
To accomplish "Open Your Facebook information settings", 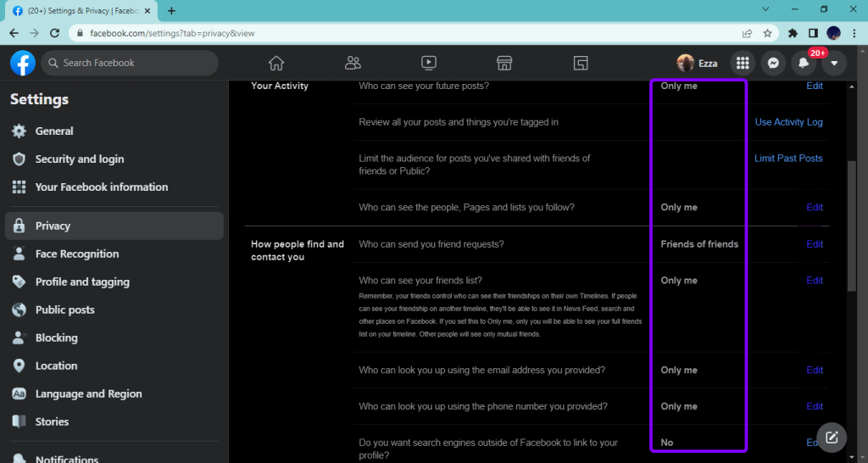I will (114, 187).
